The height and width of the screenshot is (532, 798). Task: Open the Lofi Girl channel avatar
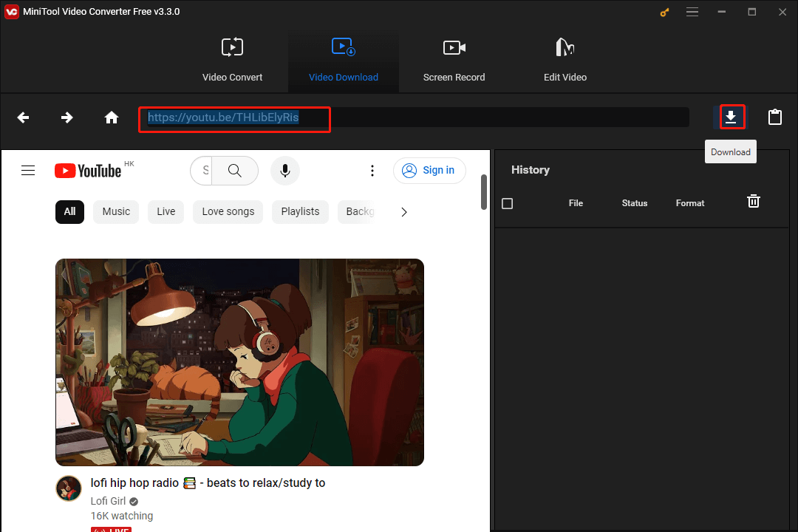coord(69,488)
